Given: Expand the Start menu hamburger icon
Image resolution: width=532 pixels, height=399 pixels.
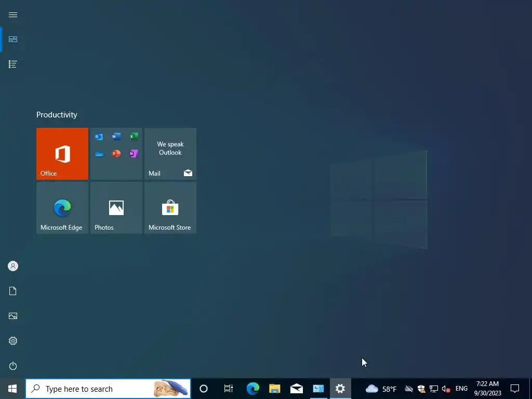Looking at the screenshot, I should coord(13,15).
